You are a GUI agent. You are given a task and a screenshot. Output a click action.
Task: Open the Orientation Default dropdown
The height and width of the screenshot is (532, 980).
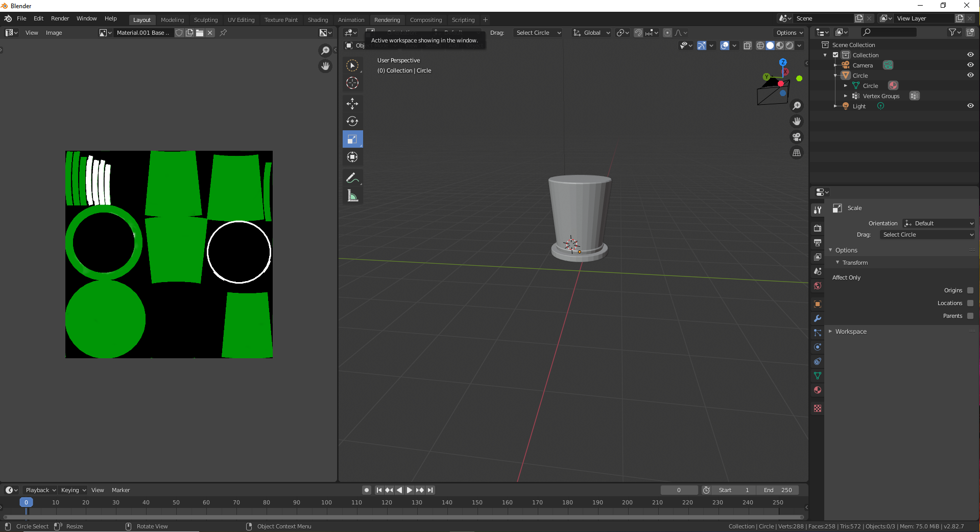pyautogui.click(x=939, y=223)
